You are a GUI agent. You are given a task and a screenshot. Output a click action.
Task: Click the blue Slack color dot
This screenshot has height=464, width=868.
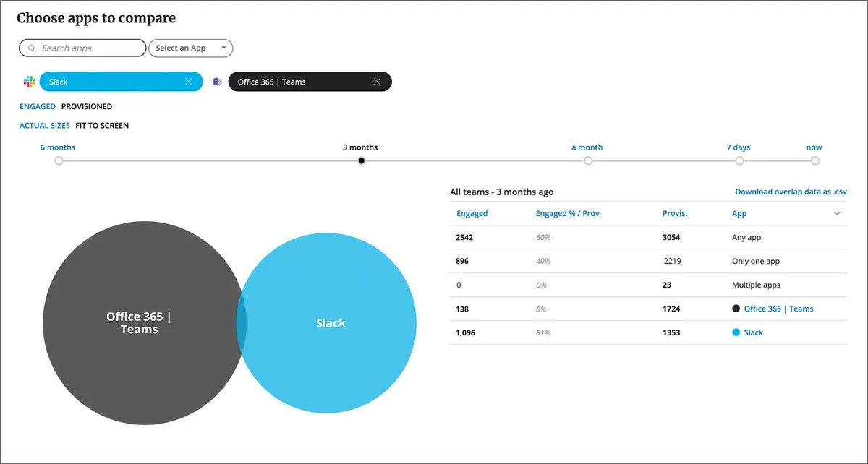pyautogui.click(x=736, y=332)
